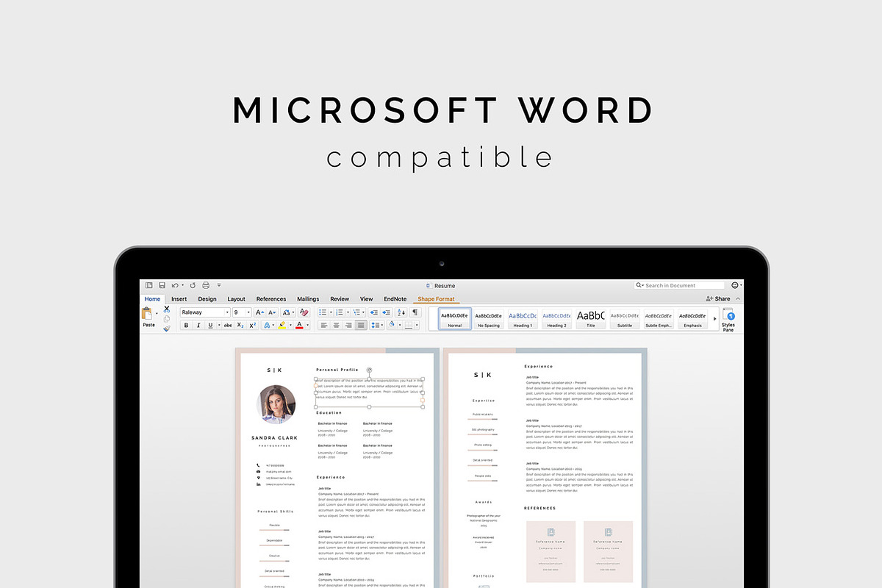Toggle justified text alignment
Image resolution: width=882 pixels, height=588 pixels.
(361, 325)
